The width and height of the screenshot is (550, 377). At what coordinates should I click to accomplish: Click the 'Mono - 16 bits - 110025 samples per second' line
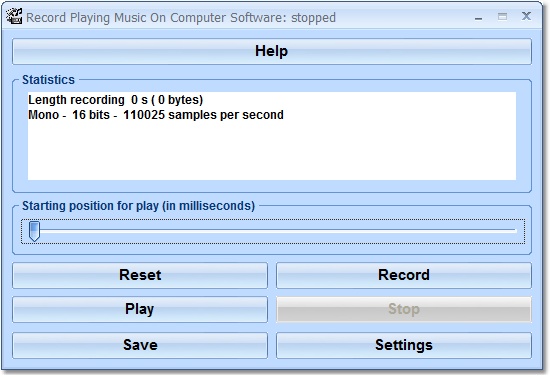[156, 115]
